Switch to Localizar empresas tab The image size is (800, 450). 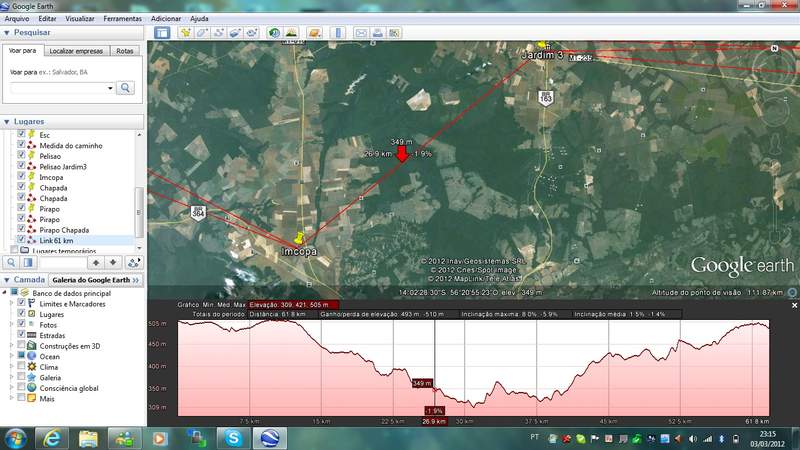[x=77, y=51]
